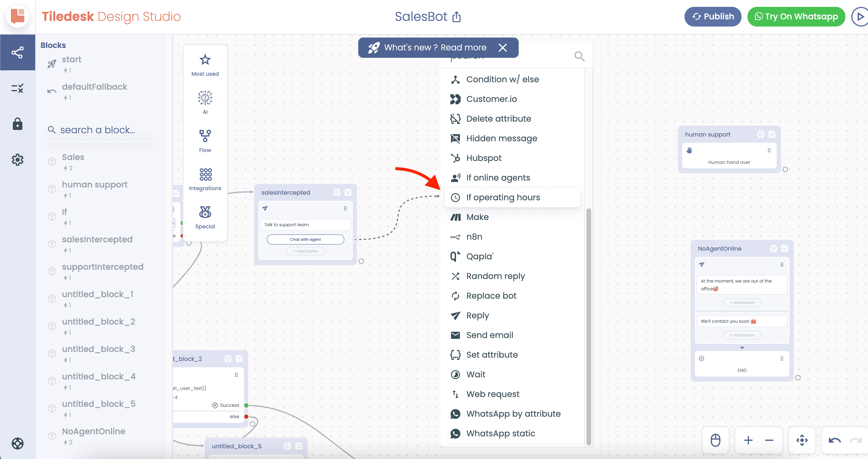
Task: Choose Qapla' action
Action: click(x=512, y=256)
